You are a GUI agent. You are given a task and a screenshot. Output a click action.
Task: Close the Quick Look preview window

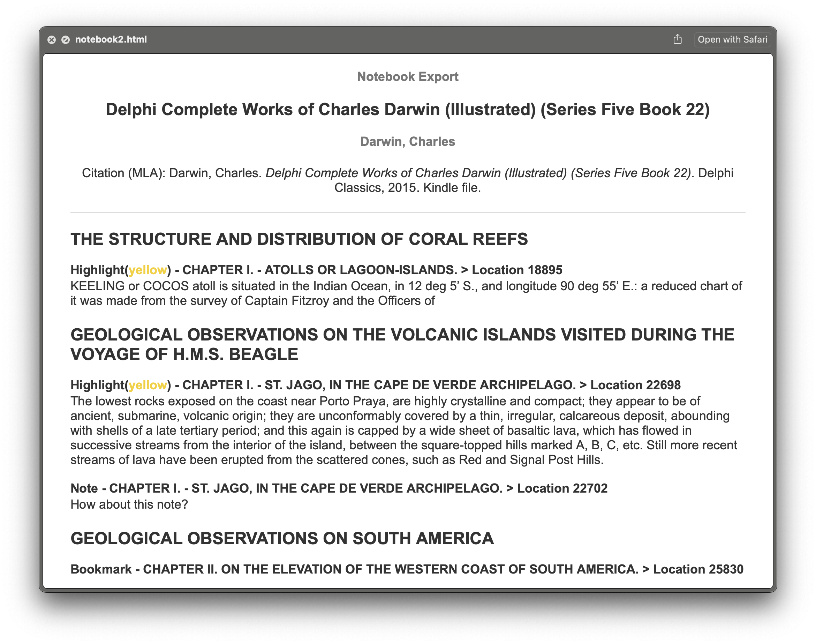[52, 39]
